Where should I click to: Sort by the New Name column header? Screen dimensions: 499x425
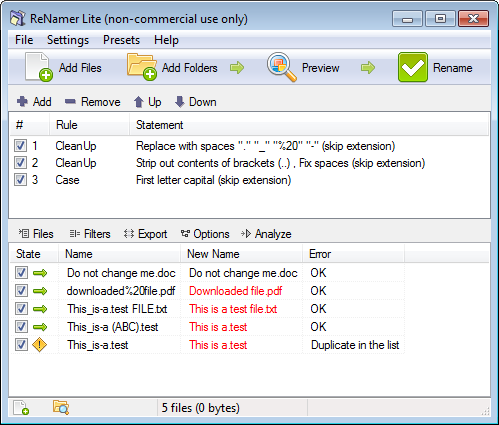pos(241,254)
